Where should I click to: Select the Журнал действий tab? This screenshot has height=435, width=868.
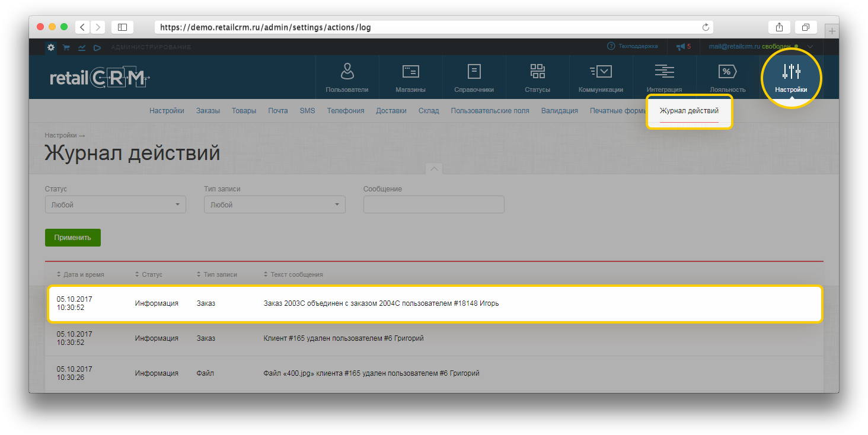click(x=689, y=111)
